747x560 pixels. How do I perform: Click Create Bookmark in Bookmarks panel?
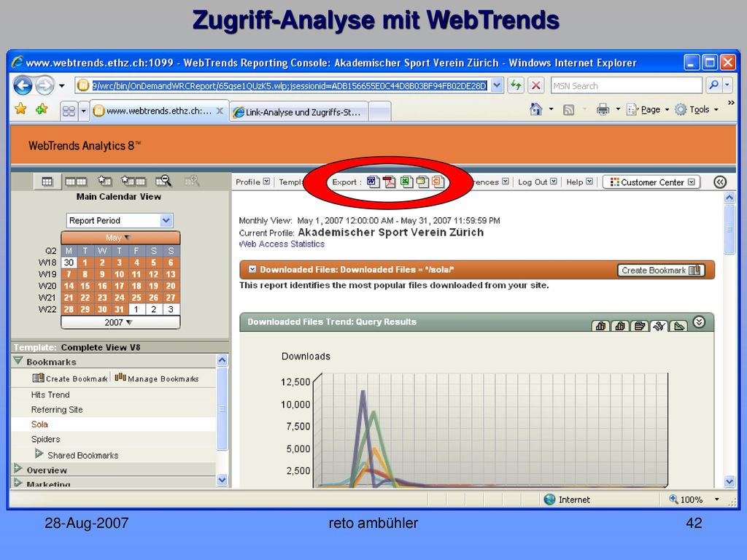tap(69, 378)
